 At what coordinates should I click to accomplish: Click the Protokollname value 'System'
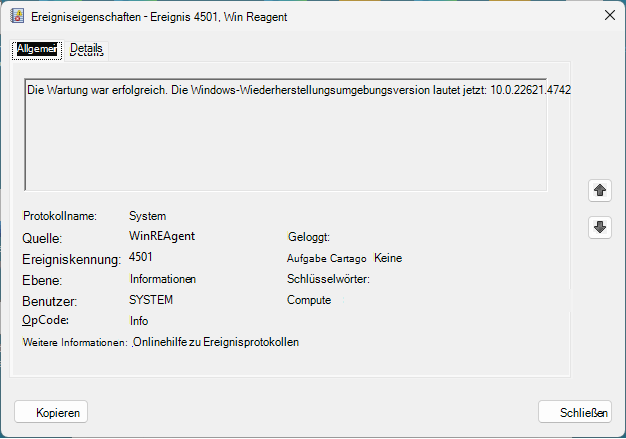click(x=147, y=216)
